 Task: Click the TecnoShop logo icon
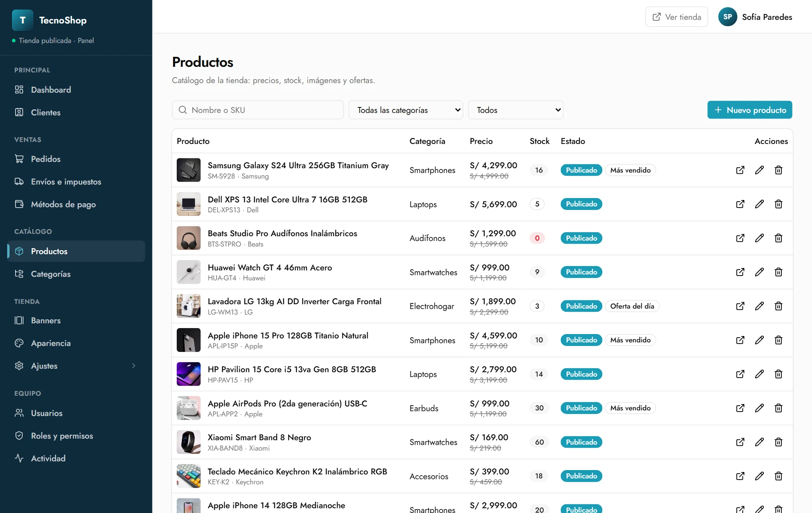(x=23, y=20)
